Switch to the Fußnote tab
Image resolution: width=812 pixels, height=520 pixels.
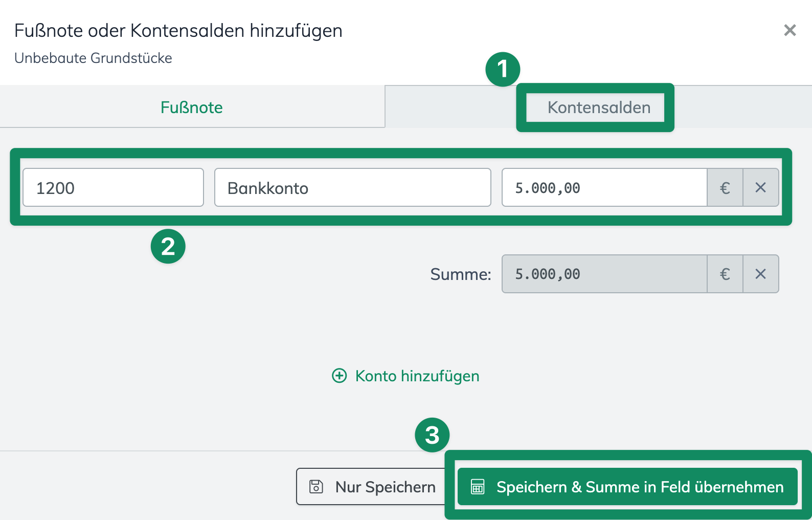191,107
